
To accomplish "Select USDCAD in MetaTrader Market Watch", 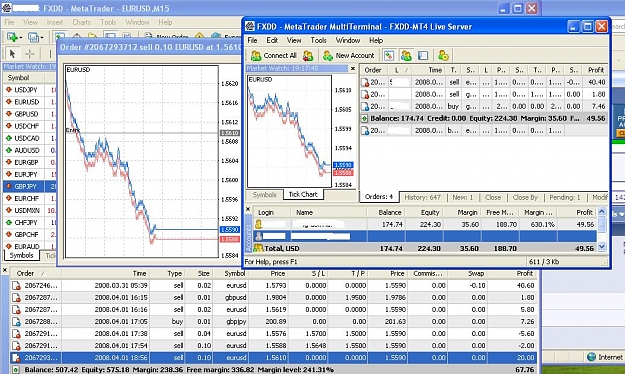I will click(x=29, y=138).
